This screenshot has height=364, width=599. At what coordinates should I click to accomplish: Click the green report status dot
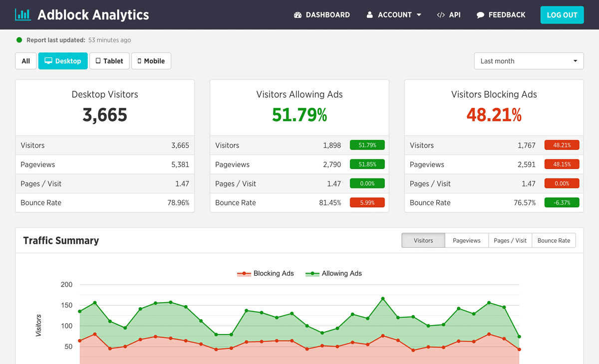19,40
